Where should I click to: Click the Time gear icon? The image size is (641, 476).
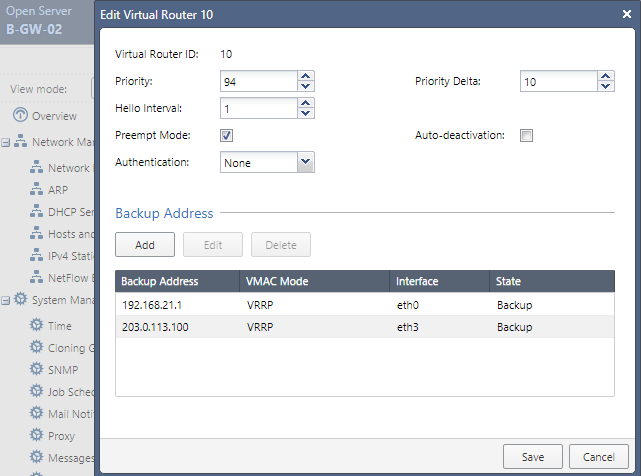pyautogui.click(x=37, y=325)
